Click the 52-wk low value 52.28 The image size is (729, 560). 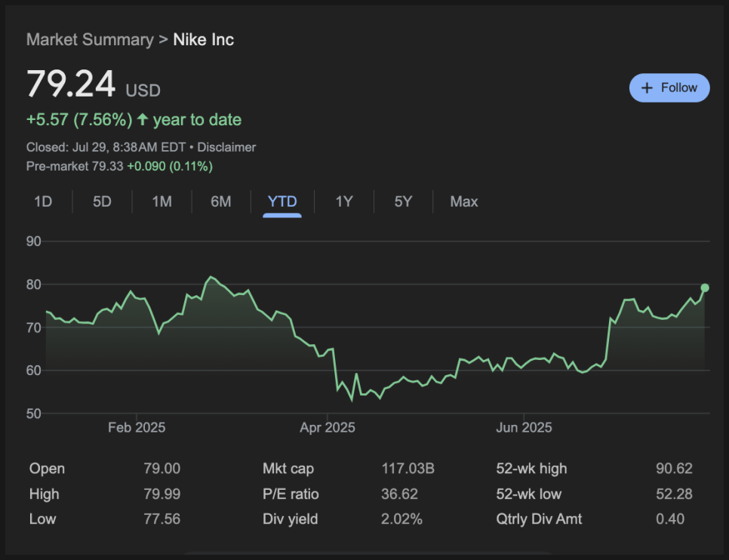click(674, 494)
